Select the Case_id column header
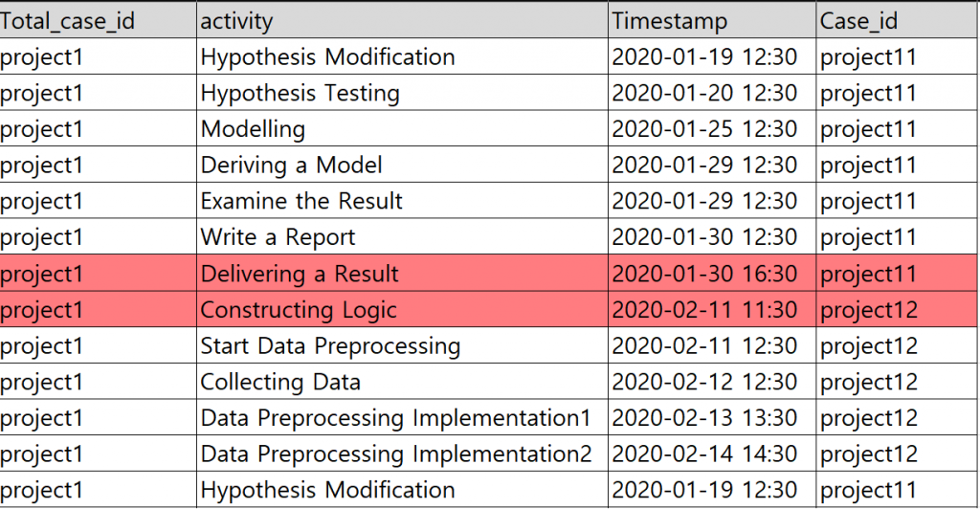 [x=859, y=20]
